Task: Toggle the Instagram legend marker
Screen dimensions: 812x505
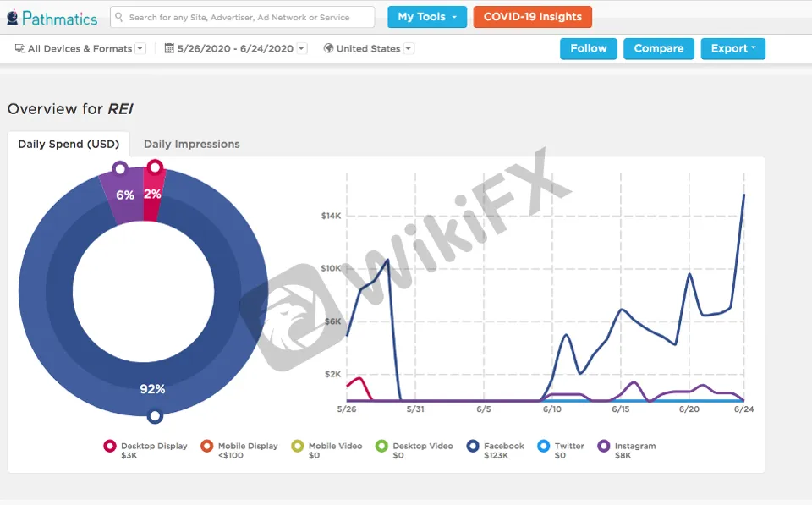Action: point(603,446)
